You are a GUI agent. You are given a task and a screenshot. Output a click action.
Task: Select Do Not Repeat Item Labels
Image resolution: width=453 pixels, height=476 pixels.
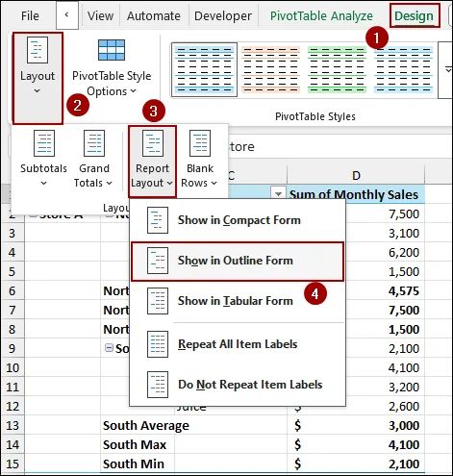click(238, 385)
